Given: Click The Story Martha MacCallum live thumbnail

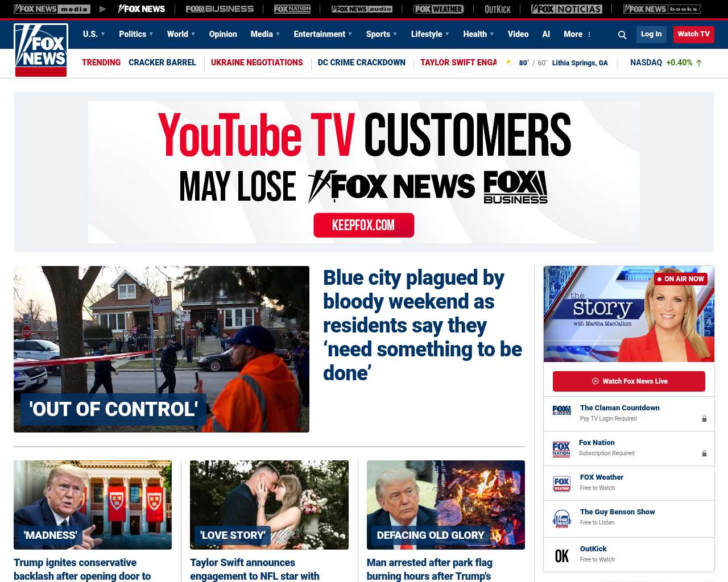Looking at the screenshot, I should click(629, 314).
